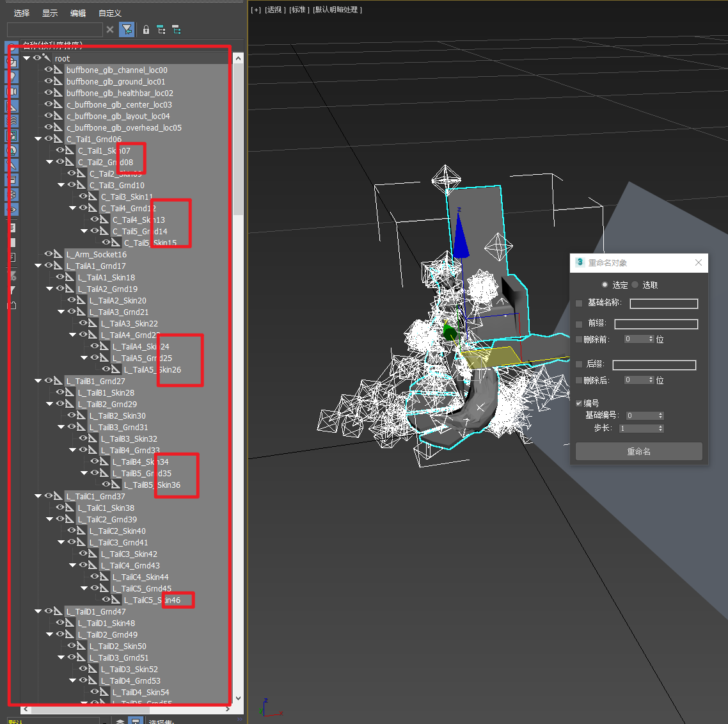The width and height of the screenshot is (728, 724).
Task: Toggle the display space warps wave icon
Action: pyautogui.click(x=13, y=121)
